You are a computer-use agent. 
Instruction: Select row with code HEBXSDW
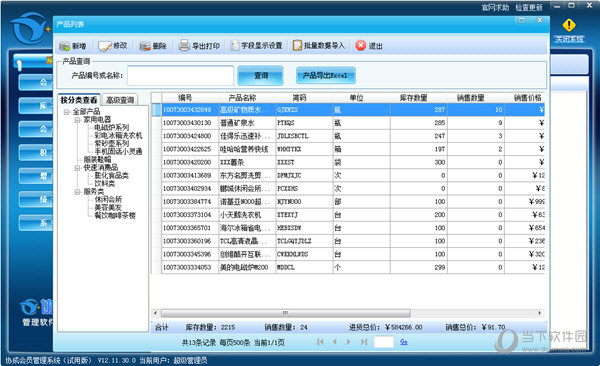tap(348, 228)
